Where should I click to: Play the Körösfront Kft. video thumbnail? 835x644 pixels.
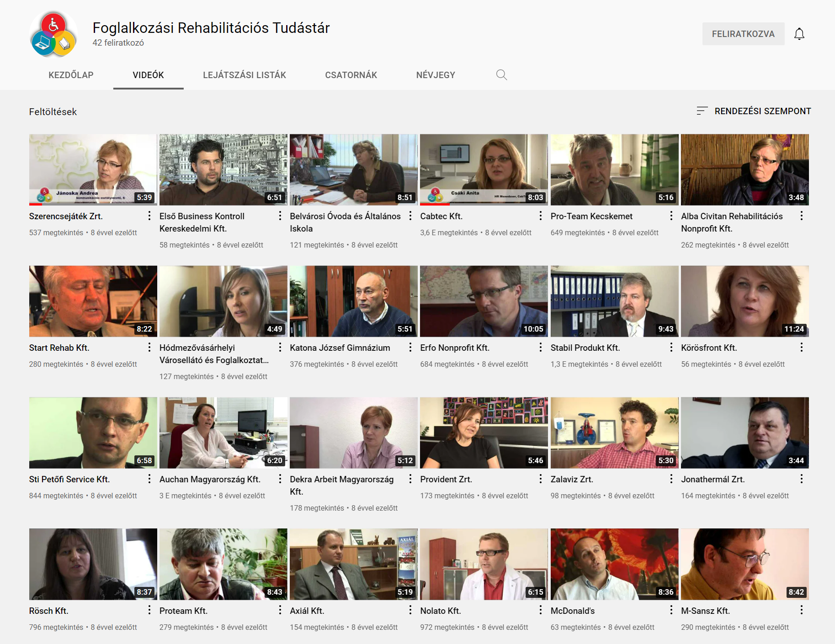(x=745, y=301)
